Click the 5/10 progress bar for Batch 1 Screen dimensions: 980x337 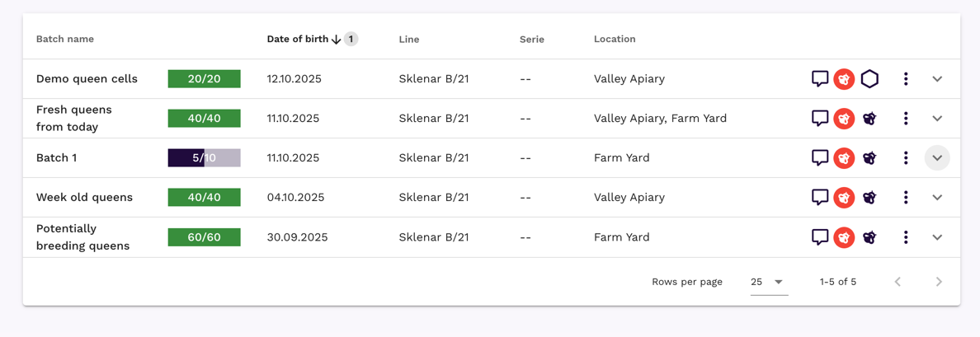point(204,158)
